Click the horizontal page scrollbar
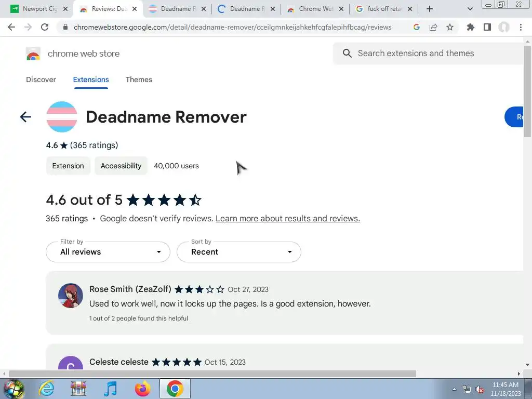Viewport: 532px width, 399px height. click(212, 374)
